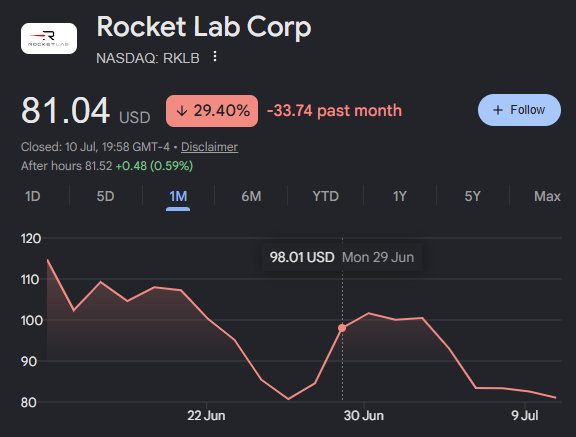The image size is (576, 437).
Task: Click the 30 Jun axis label
Action: coord(364,416)
